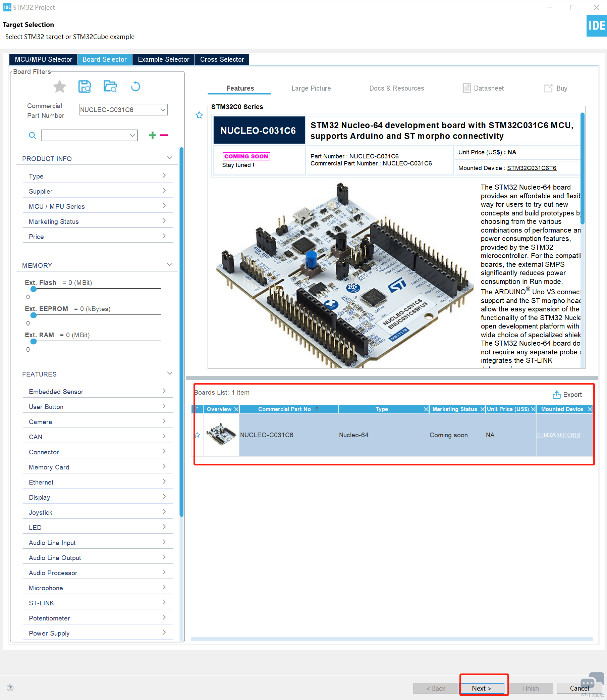This screenshot has width=607, height=700.
Task: Switch to the Example Selector tab
Action: (x=164, y=59)
